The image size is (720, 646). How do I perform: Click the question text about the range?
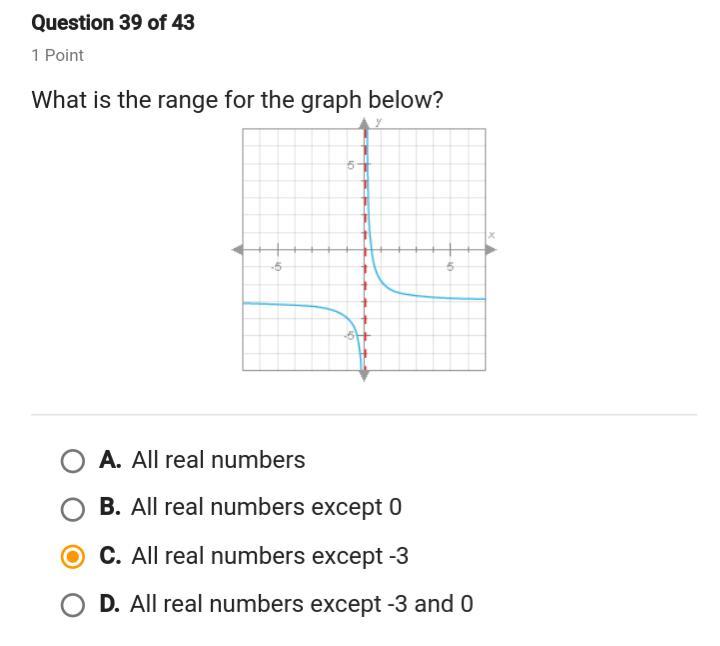237,100
